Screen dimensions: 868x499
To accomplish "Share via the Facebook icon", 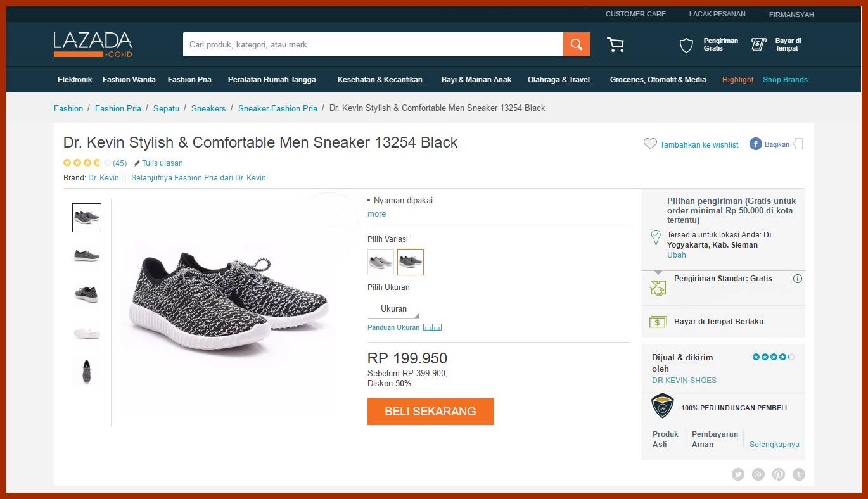I will pos(755,144).
